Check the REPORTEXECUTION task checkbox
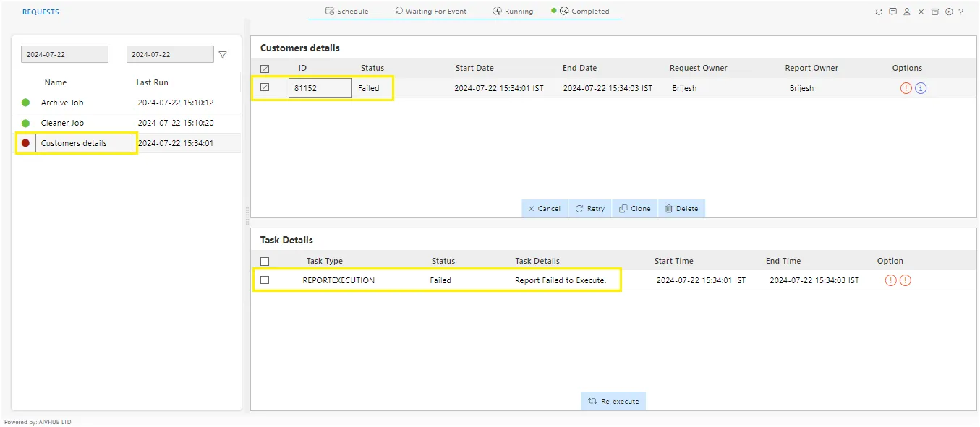The image size is (980, 427). click(265, 280)
